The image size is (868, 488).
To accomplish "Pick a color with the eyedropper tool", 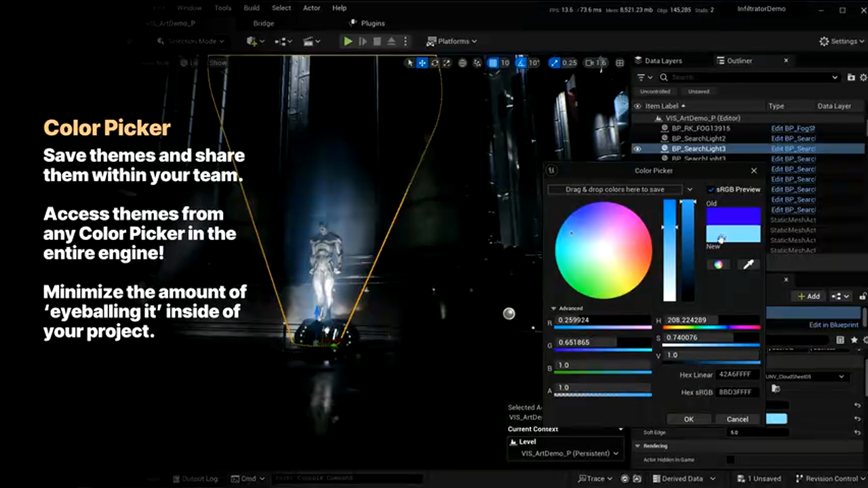I will [749, 265].
